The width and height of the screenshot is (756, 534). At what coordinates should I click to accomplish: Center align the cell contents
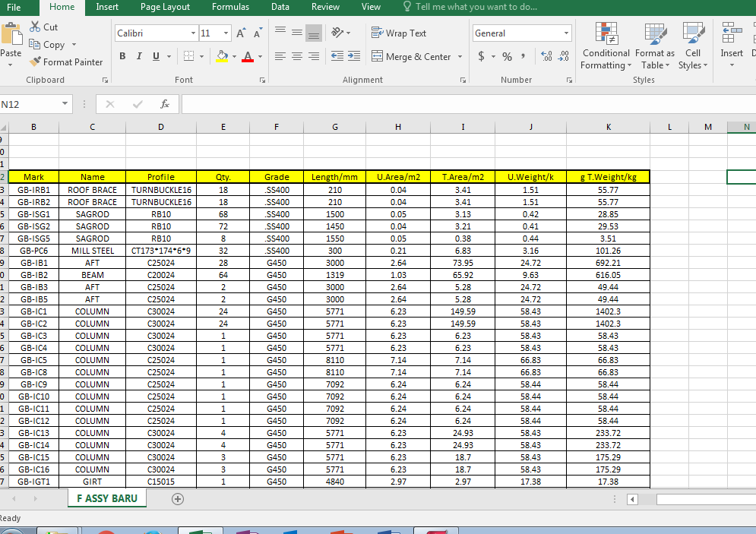296,56
